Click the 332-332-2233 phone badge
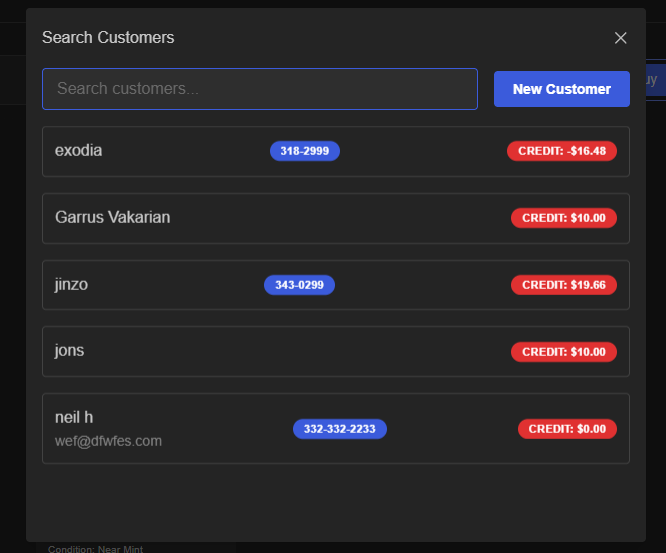The image size is (666, 553). 340,429
